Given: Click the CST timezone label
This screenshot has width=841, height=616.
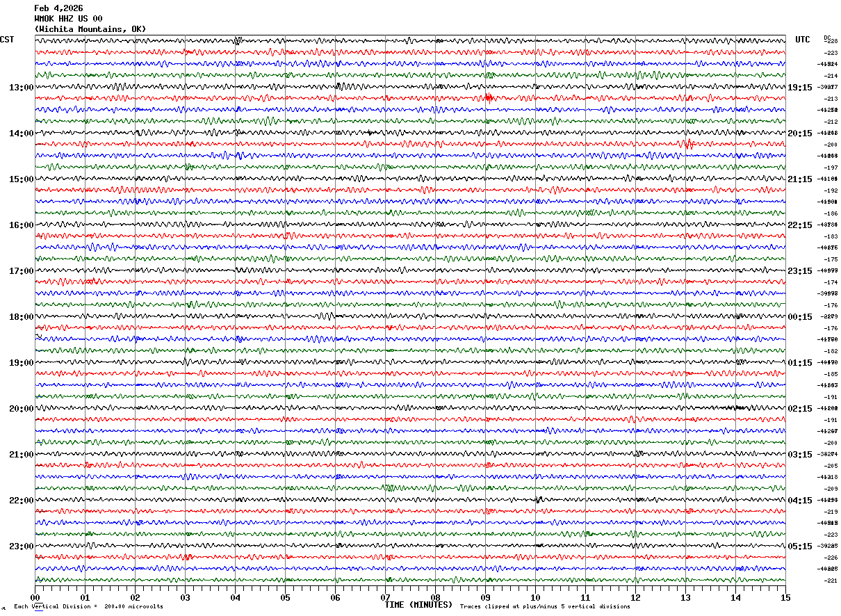Looking at the screenshot, I should [7, 40].
